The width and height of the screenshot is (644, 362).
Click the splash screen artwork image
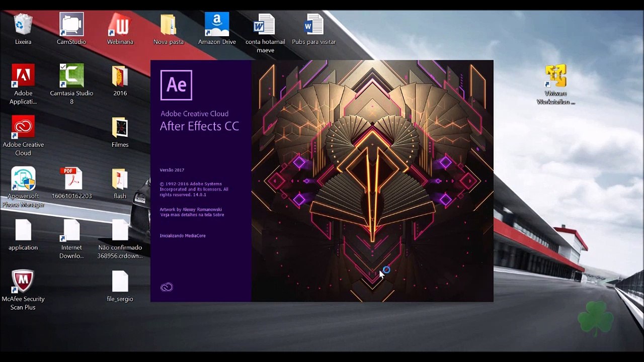click(x=372, y=181)
